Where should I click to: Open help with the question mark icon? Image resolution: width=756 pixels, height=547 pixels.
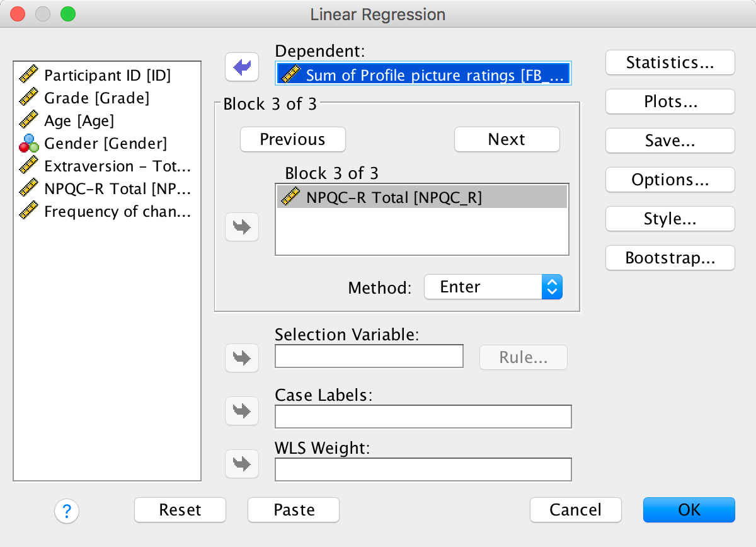67,510
